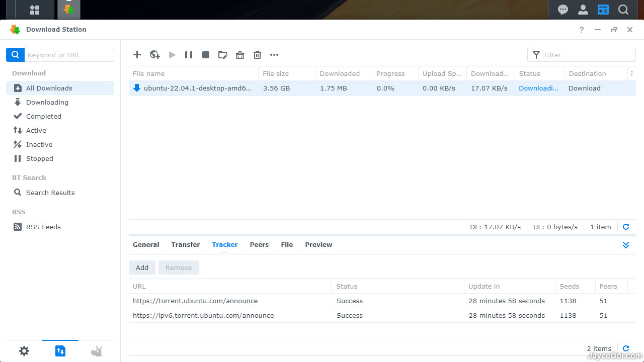Open the three-dot more actions menu
The height and width of the screenshot is (362, 644).
(274, 55)
